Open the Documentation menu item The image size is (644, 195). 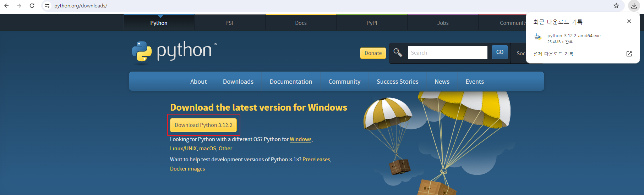tap(291, 82)
